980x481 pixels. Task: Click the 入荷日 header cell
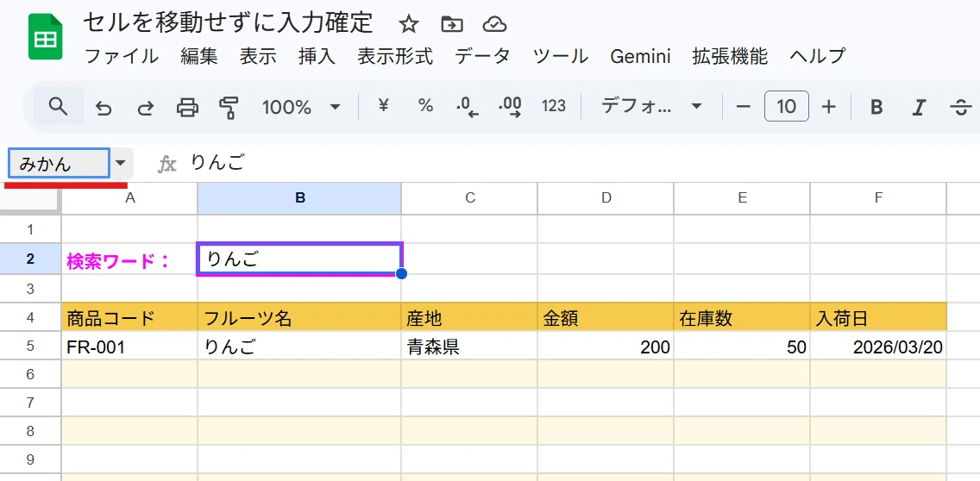pos(878,318)
